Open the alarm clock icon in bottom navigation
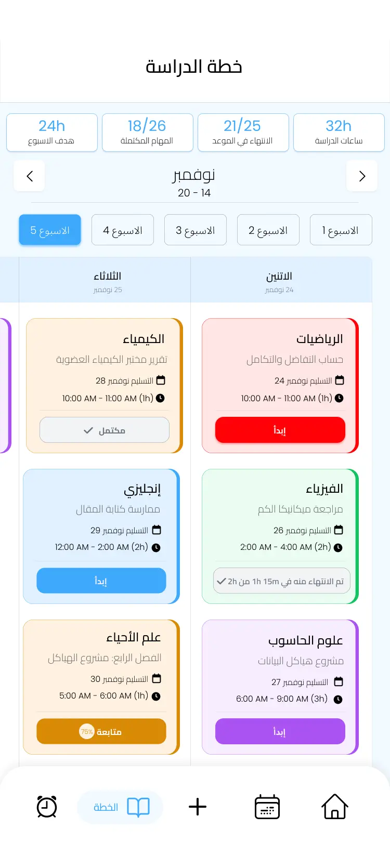This screenshot has width=390, height=868. [46, 807]
